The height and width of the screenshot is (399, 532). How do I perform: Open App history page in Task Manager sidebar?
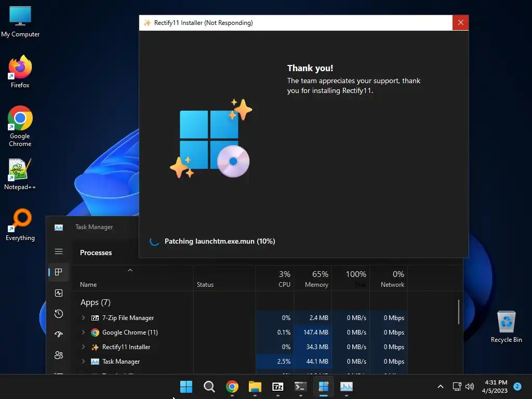click(59, 313)
